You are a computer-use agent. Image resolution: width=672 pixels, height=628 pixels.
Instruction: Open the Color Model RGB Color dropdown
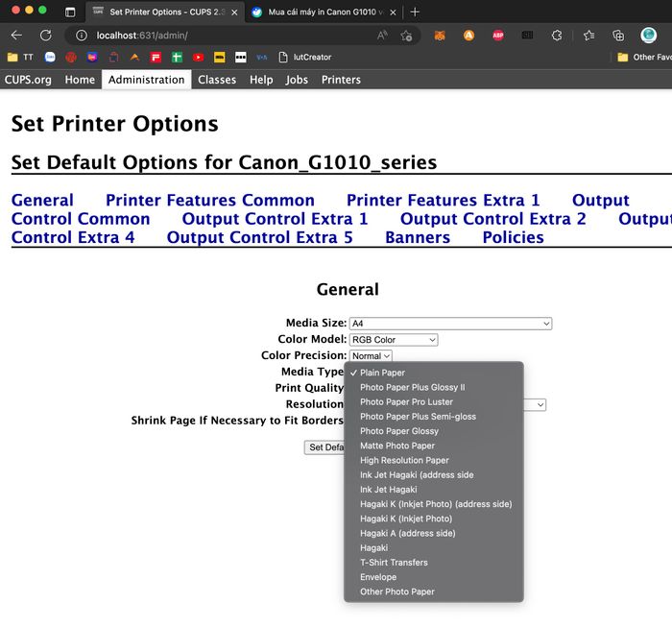(394, 340)
